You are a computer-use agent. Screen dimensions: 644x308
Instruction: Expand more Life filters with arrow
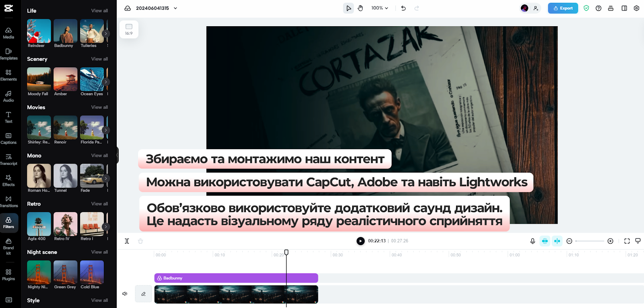point(105,33)
